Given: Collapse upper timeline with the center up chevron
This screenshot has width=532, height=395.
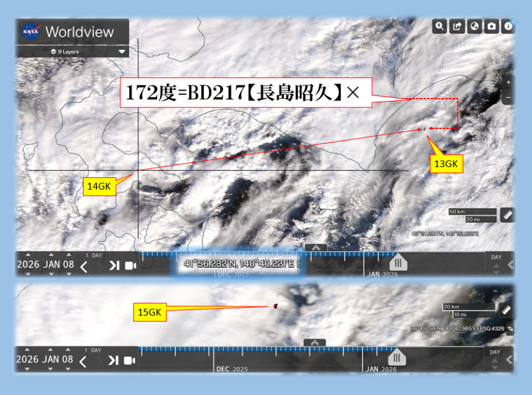Looking at the screenshot, I should coord(316,247).
